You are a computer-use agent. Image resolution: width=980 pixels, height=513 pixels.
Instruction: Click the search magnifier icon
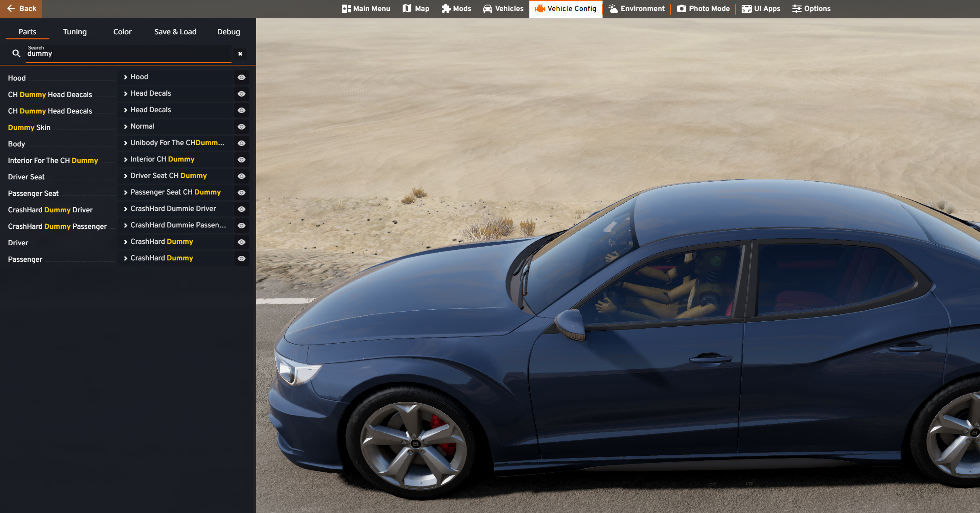coord(16,54)
